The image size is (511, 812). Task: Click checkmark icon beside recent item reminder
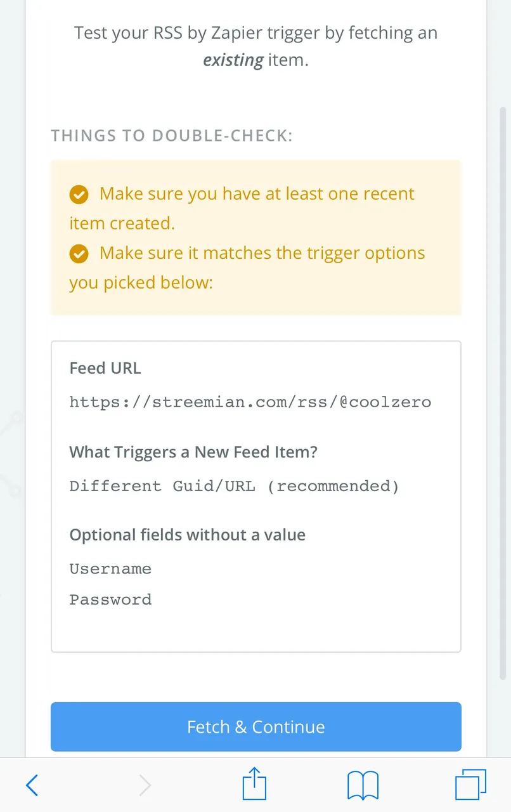79,195
